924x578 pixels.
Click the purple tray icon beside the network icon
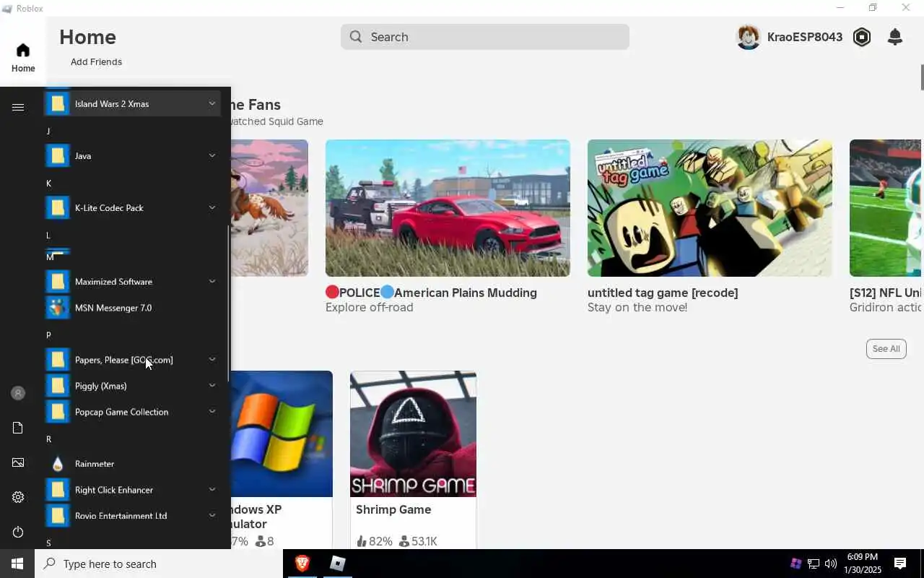796,564
